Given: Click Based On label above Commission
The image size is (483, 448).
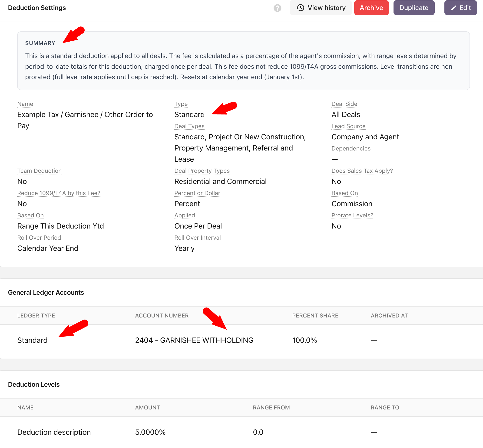Looking at the screenshot, I should 345,193.
